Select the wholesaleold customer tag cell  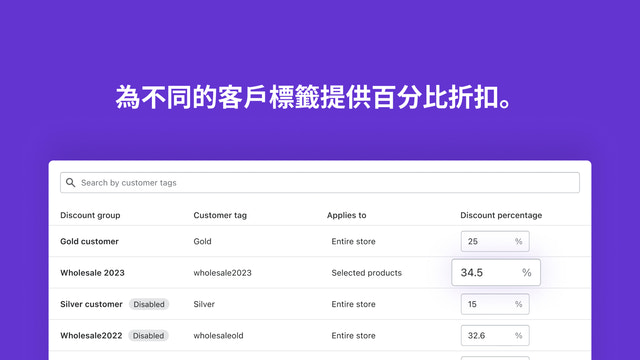(x=218, y=336)
